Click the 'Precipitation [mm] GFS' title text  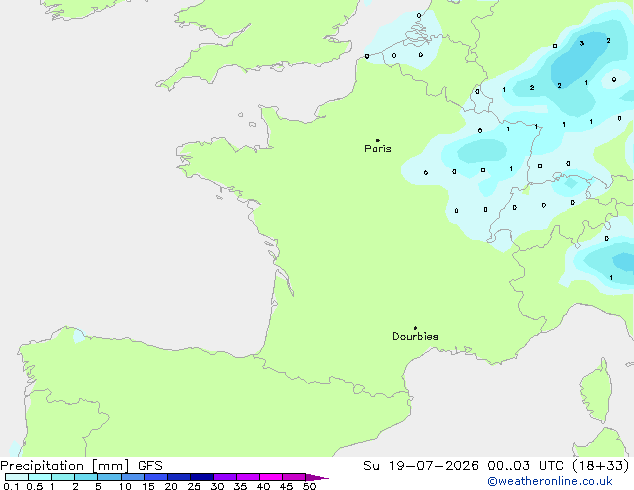pos(81,466)
